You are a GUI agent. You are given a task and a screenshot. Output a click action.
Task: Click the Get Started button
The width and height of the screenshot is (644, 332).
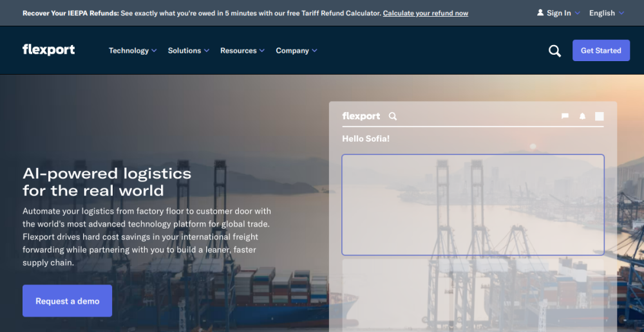601,50
